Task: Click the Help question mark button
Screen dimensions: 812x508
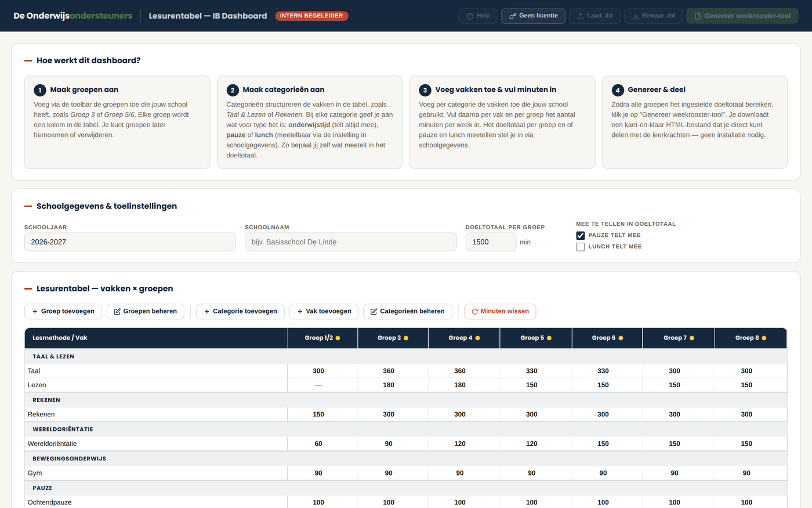Action: point(478,16)
